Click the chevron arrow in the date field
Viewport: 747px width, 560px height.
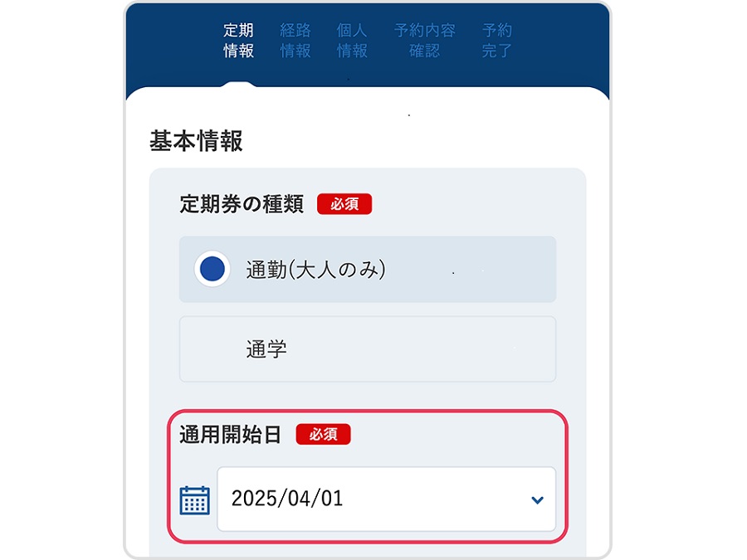tap(537, 500)
